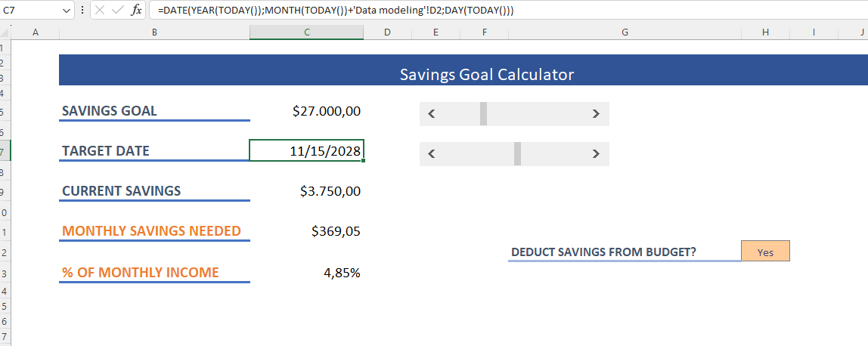Click left arrow of Savings Goal scrollbar
Viewport: 868px width, 346px height.
tap(431, 114)
